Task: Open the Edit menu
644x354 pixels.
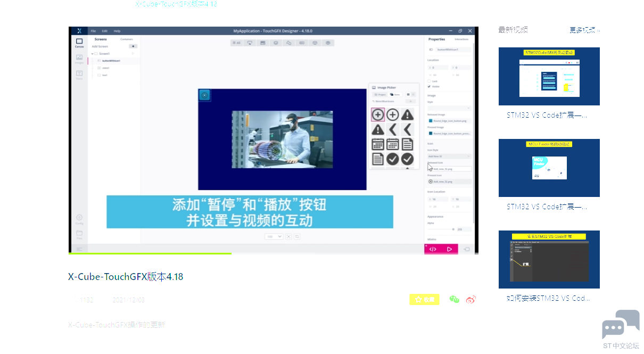Action: (x=105, y=31)
